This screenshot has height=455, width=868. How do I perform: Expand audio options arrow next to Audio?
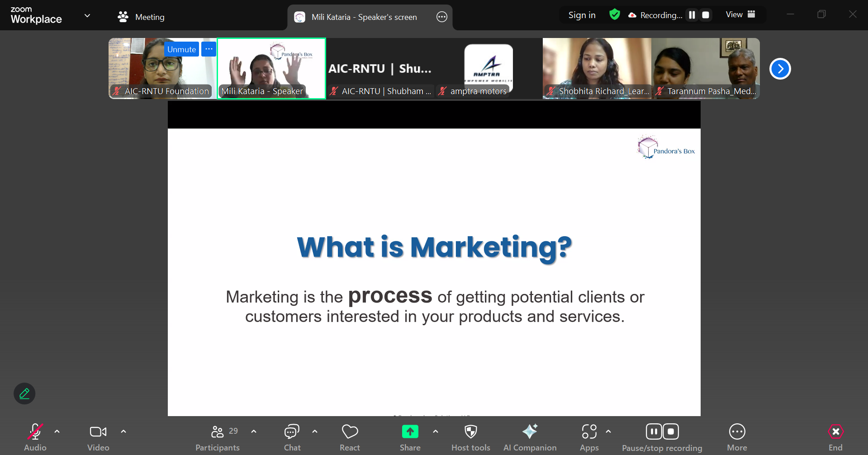(x=57, y=431)
